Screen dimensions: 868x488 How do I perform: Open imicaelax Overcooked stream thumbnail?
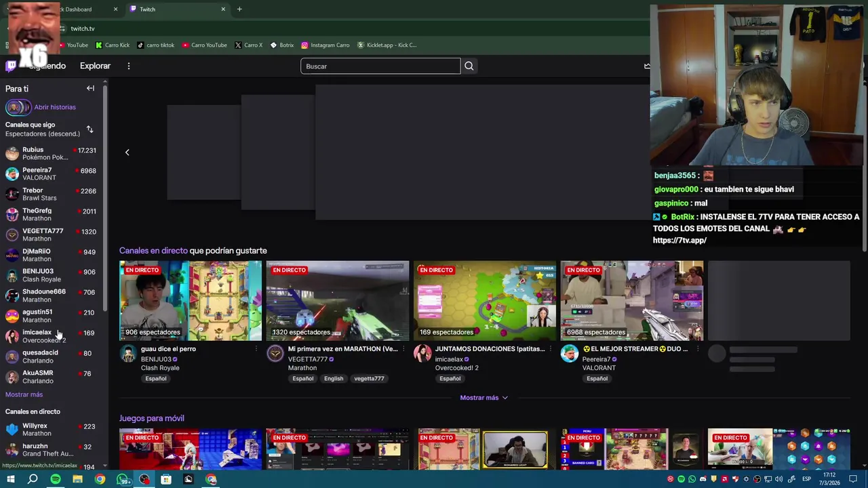pyautogui.click(x=485, y=300)
